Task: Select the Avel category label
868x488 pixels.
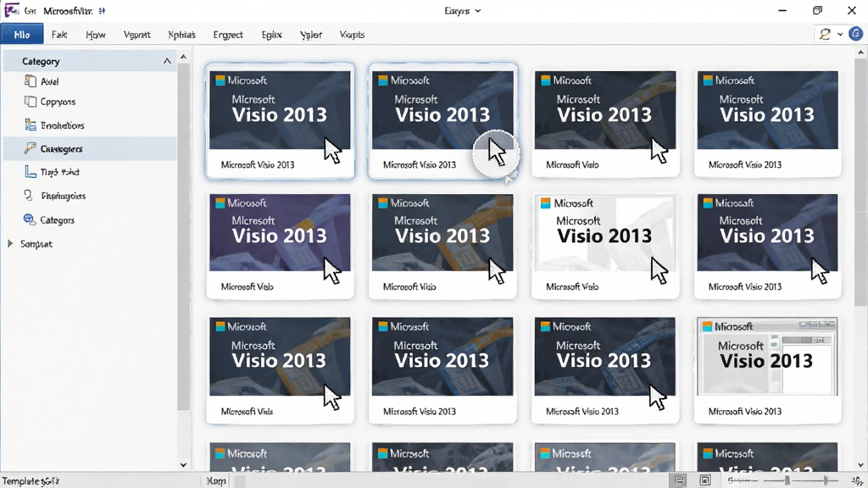Action: click(49, 81)
